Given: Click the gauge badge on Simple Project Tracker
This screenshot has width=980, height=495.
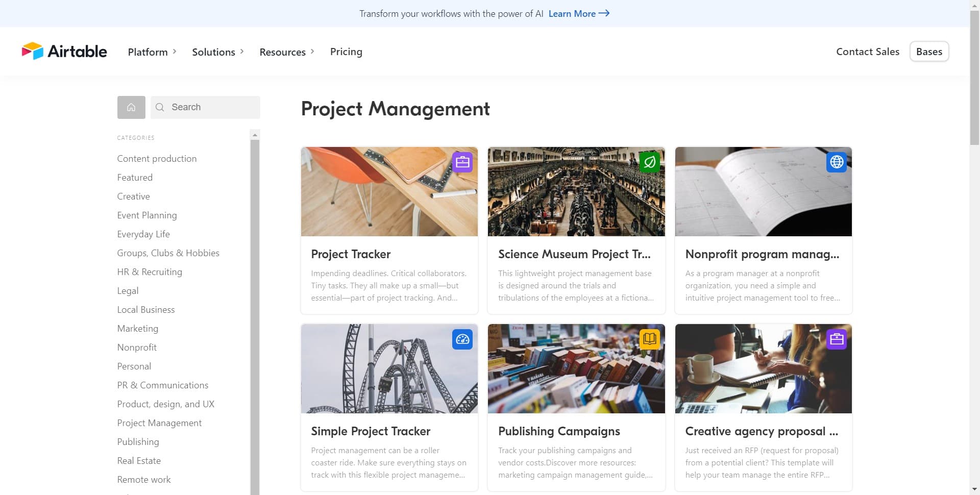Looking at the screenshot, I should (x=462, y=339).
